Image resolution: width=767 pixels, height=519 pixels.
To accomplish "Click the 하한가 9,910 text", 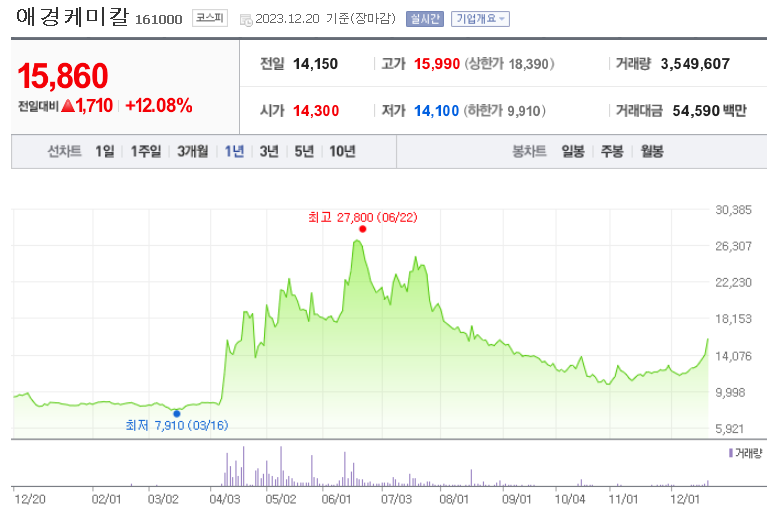I will pyautogui.click(x=505, y=111).
